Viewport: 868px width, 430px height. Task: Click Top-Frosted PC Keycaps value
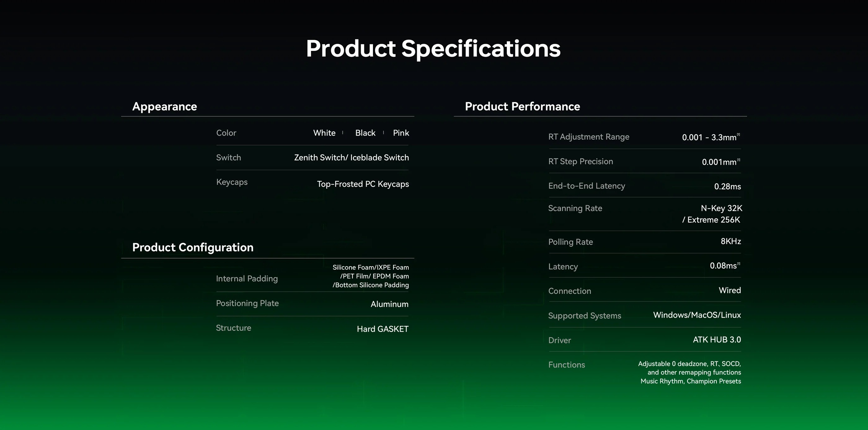pos(363,184)
